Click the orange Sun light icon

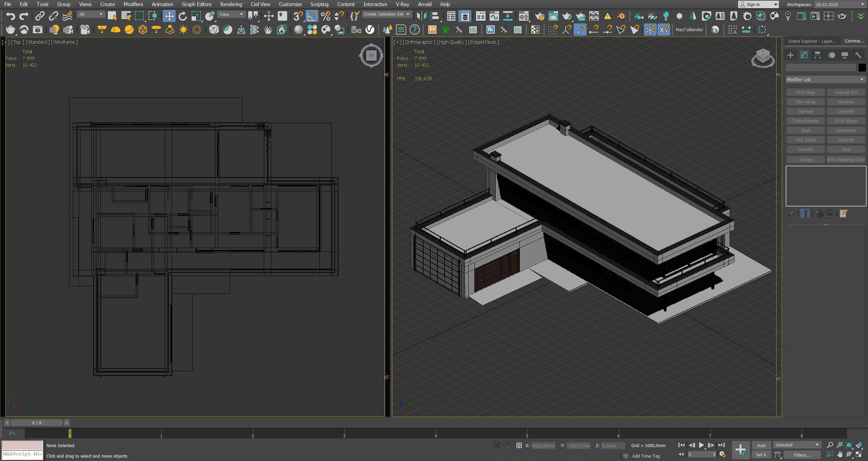click(183, 30)
